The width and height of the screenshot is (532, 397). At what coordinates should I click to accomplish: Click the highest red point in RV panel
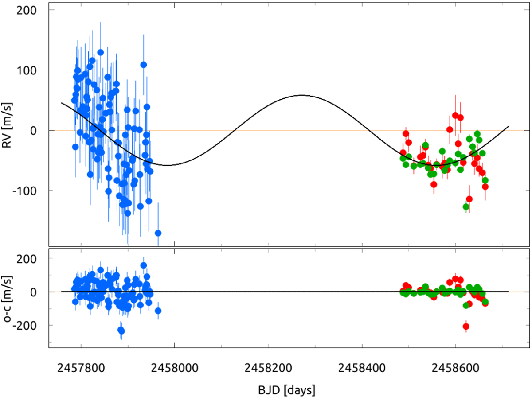coord(455,115)
